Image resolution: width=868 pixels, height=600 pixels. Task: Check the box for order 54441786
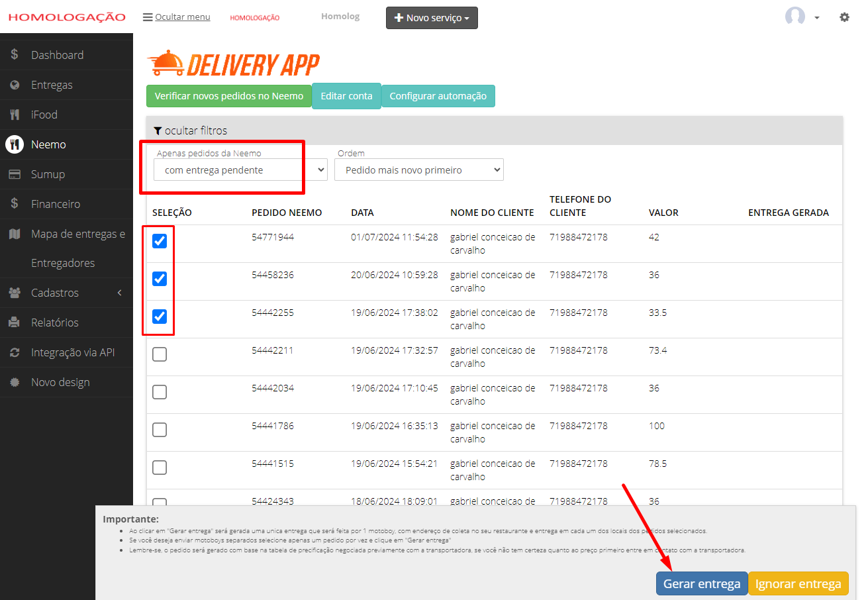coord(160,430)
